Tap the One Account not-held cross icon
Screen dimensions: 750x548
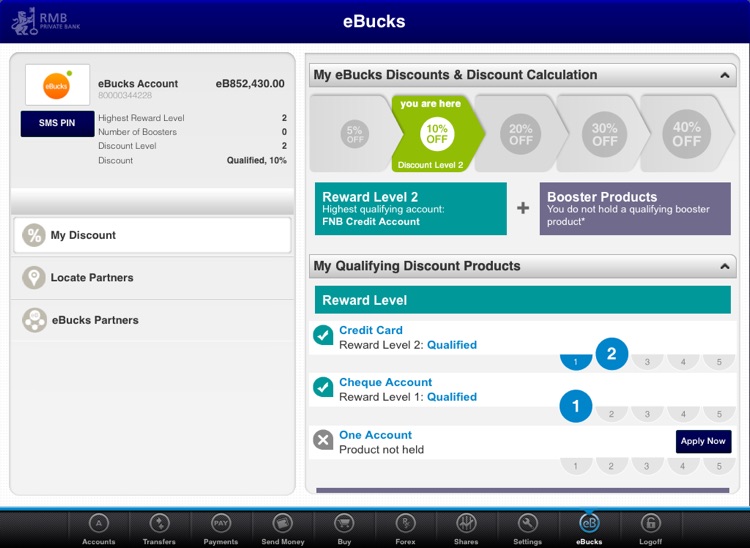point(323,439)
